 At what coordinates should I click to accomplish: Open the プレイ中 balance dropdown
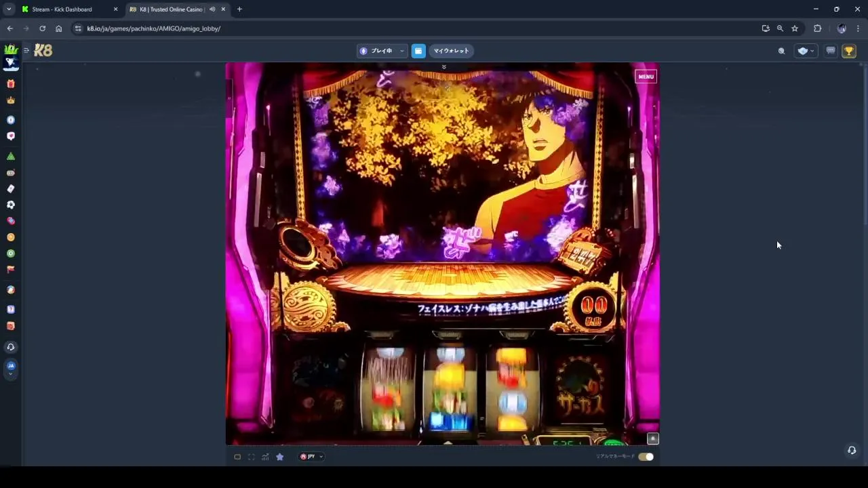coord(382,51)
